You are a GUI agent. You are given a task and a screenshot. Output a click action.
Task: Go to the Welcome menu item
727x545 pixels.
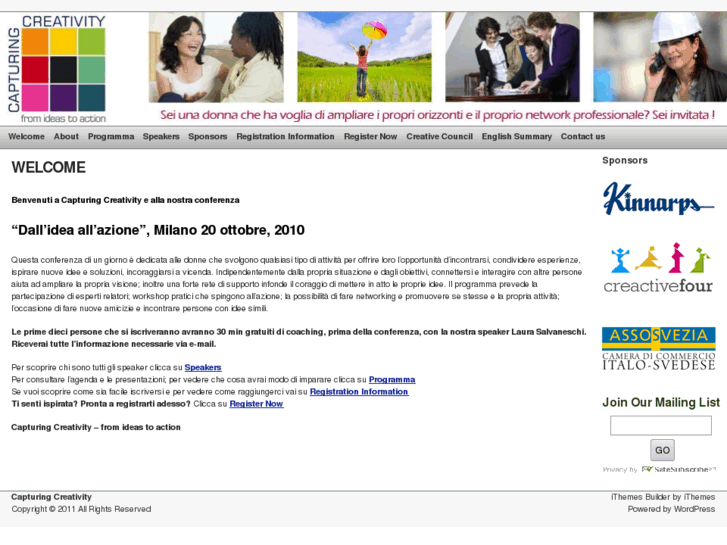(x=26, y=137)
